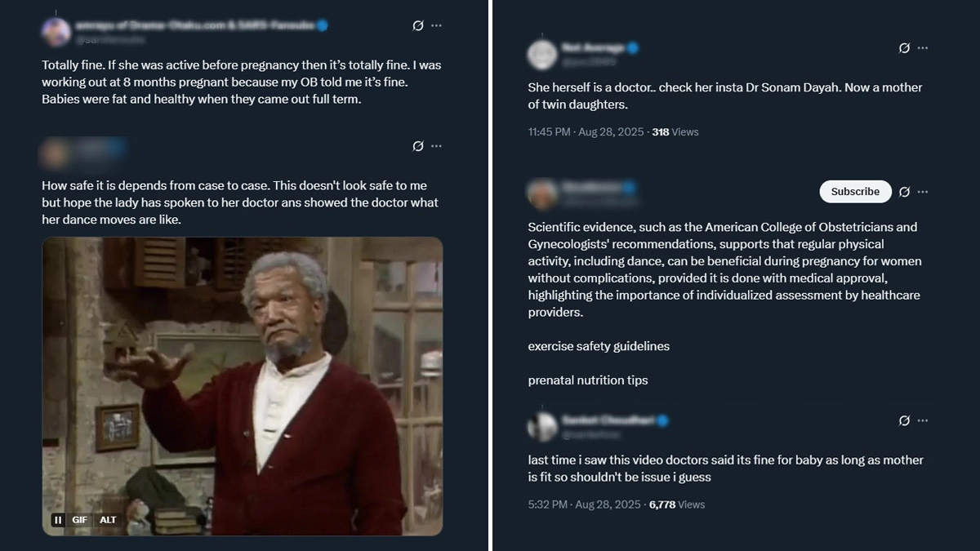This screenshot has height=551, width=980.
Task: Open the "prenatal nutrition tips" suggestion
Action: coord(588,380)
